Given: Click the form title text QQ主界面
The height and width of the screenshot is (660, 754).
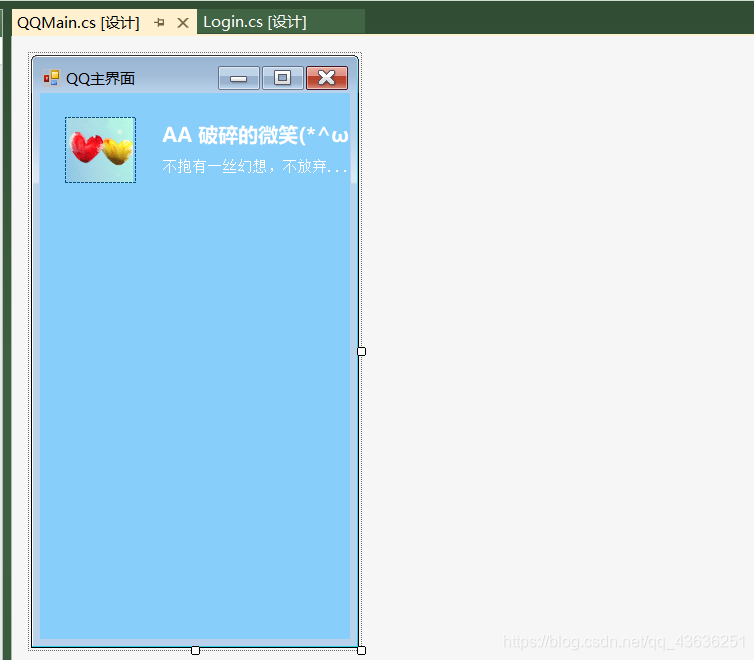Looking at the screenshot, I should pyautogui.click(x=101, y=78).
